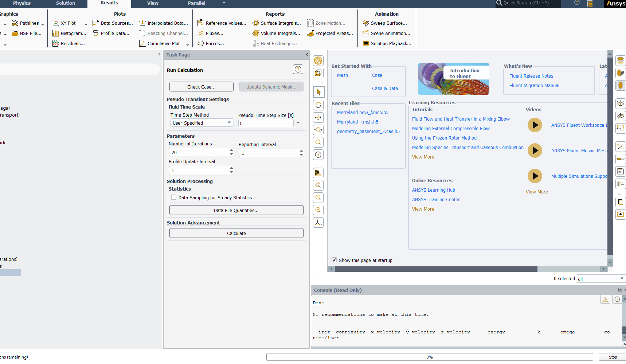Open the Solution Playback dialog
The width and height of the screenshot is (626, 364).
click(387, 43)
